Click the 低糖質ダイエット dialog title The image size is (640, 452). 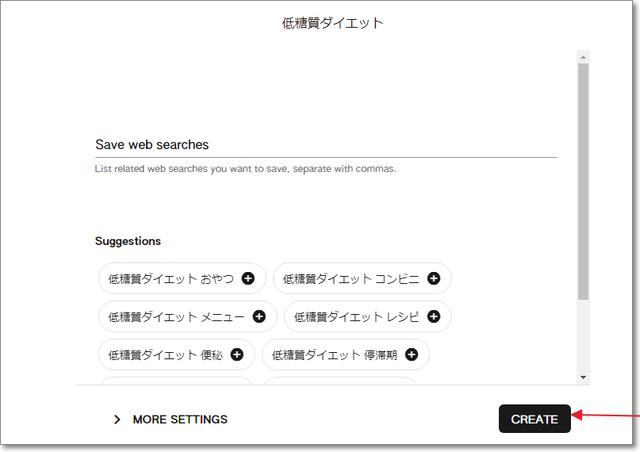tap(332, 23)
